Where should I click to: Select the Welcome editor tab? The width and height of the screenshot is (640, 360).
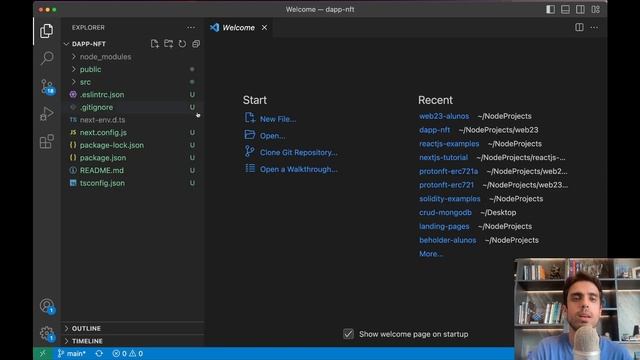point(238,27)
